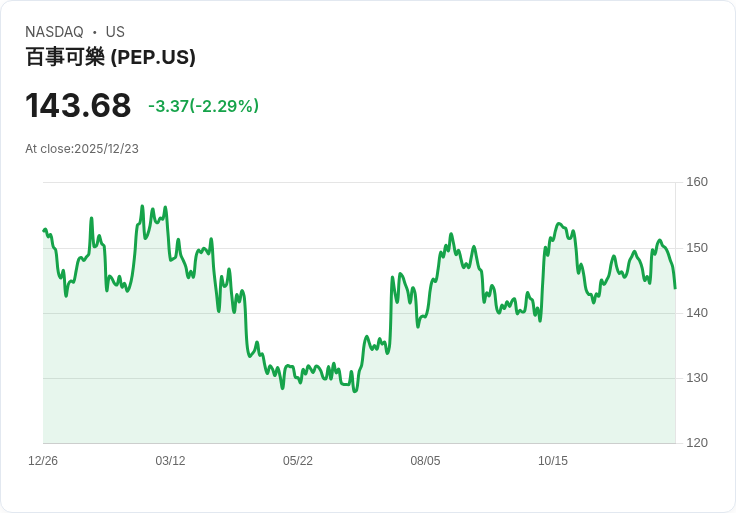This screenshot has height=513, width=736.
Task: Click the 12/26 x-axis date label
Action: point(43,460)
